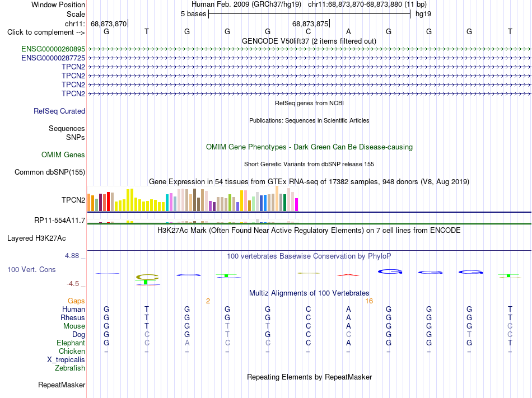The image size is (532, 398).
Task: Open 'Publications: Sequences in Scientific Articles' title
Action: coord(309,121)
